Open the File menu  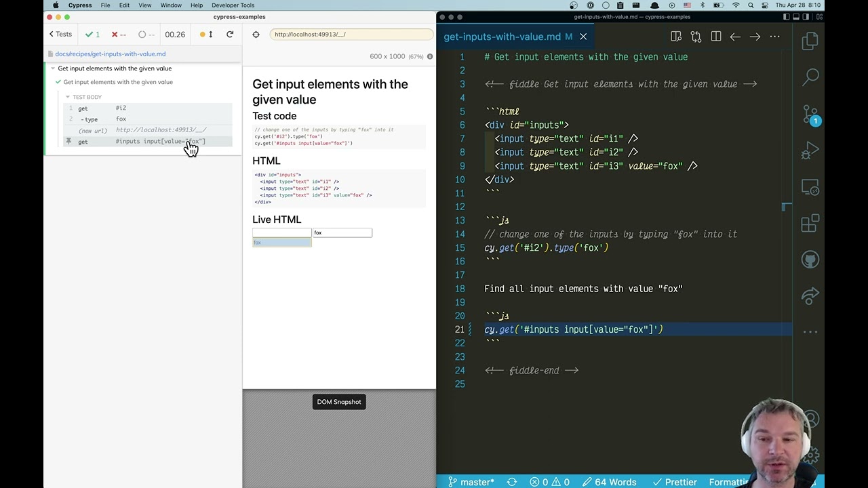tap(105, 5)
